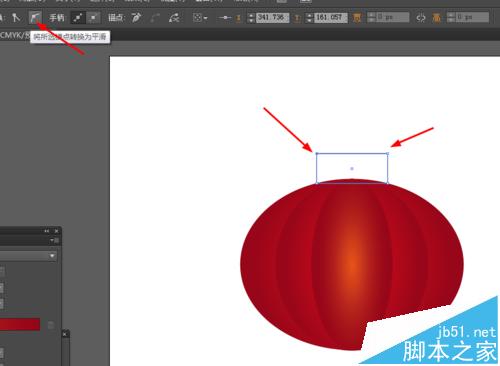Click the red gradient slider bar

[x=20, y=324]
